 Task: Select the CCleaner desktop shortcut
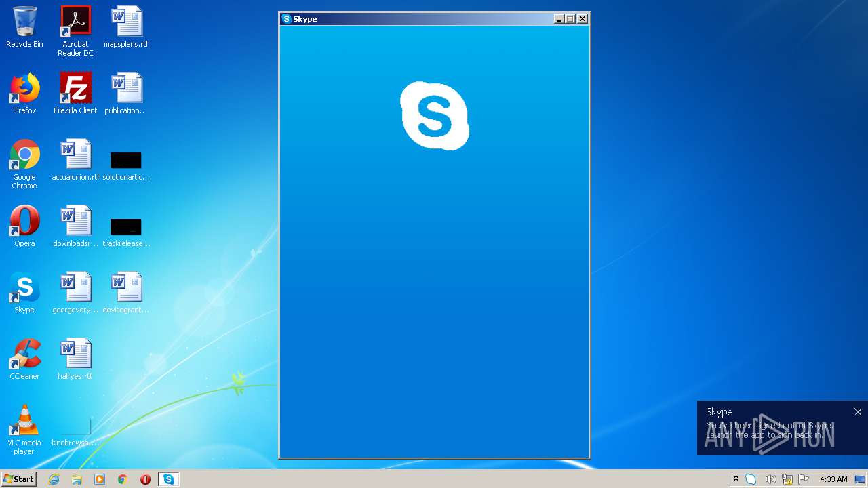[24, 359]
